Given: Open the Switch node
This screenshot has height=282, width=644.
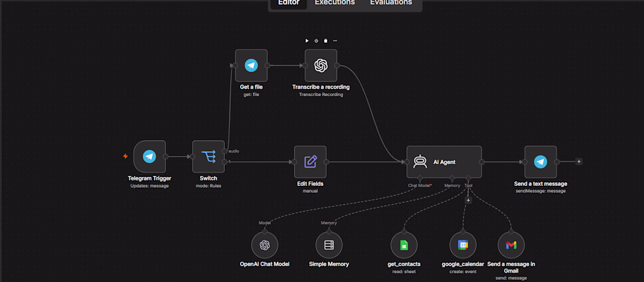Looking at the screenshot, I should [208, 157].
